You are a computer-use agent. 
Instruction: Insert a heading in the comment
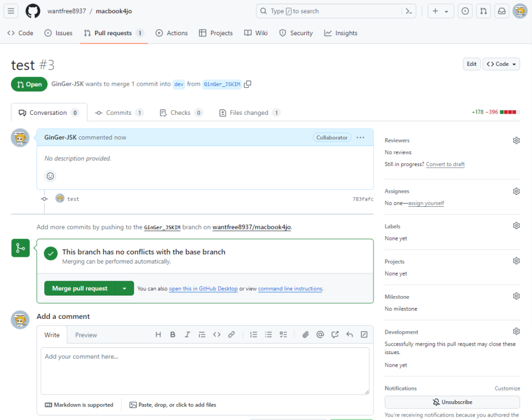tap(158, 335)
